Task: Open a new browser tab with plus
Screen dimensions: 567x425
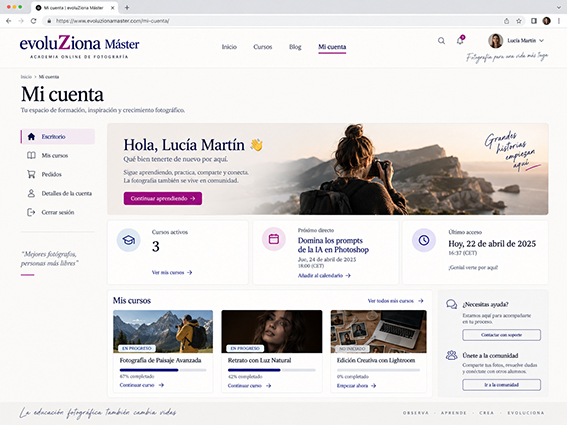Action: tap(127, 7)
